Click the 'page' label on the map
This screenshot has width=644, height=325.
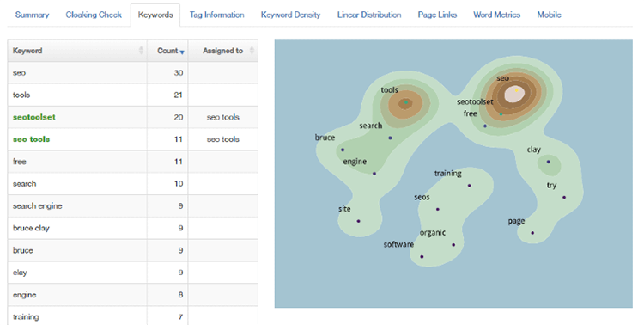point(516,221)
